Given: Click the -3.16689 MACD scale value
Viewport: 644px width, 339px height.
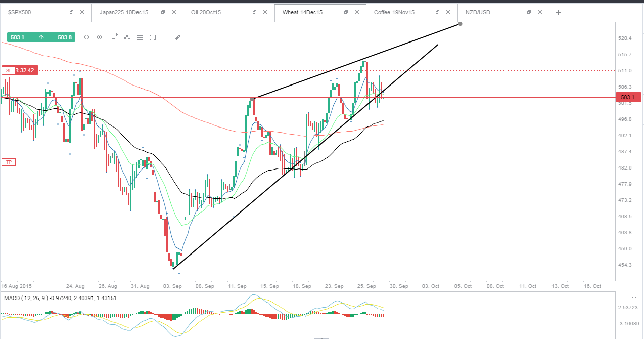Looking at the screenshot, I should (x=628, y=323).
